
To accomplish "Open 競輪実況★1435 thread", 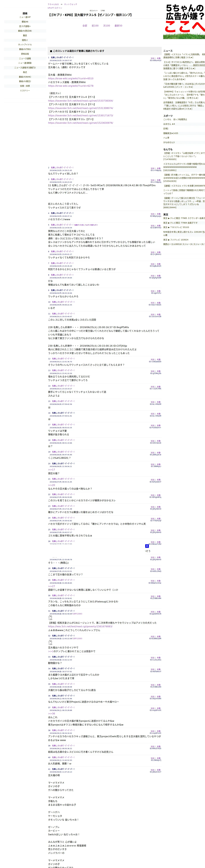I will [171, 133].
